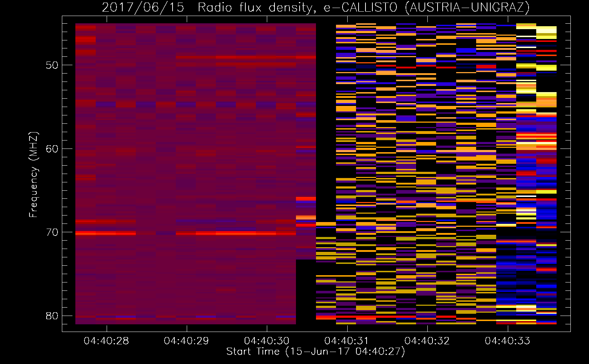Click the frequency tick label 50
This screenshot has width=589, height=364.
click(52, 66)
